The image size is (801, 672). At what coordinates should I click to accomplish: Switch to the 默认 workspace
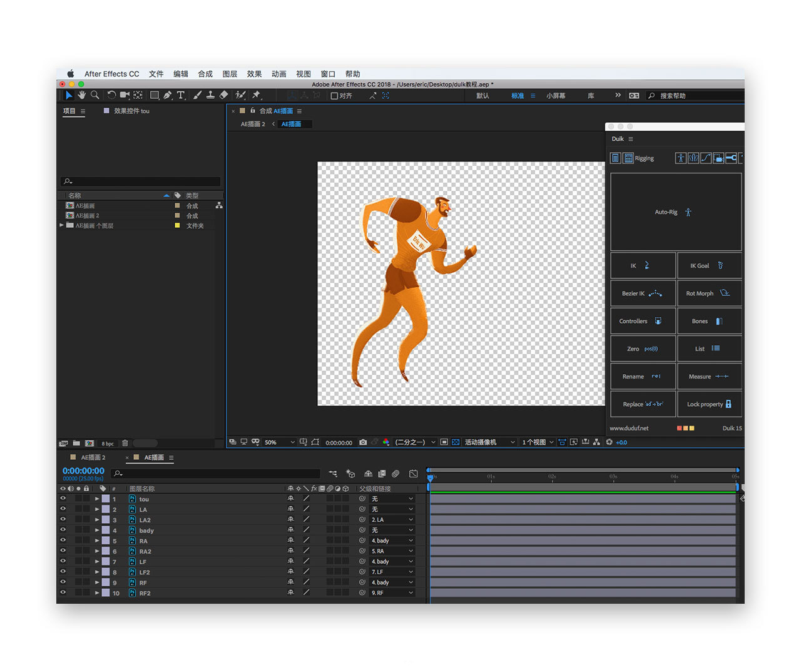click(x=482, y=96)
